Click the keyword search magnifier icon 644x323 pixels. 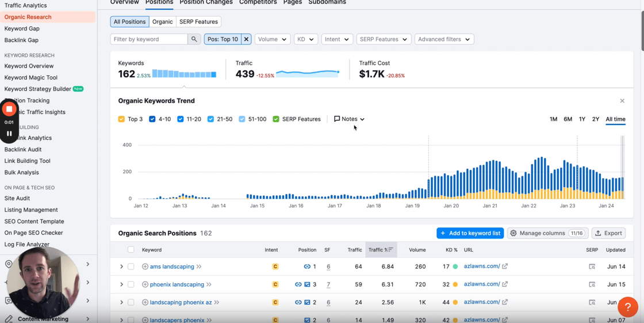(194, 39)
